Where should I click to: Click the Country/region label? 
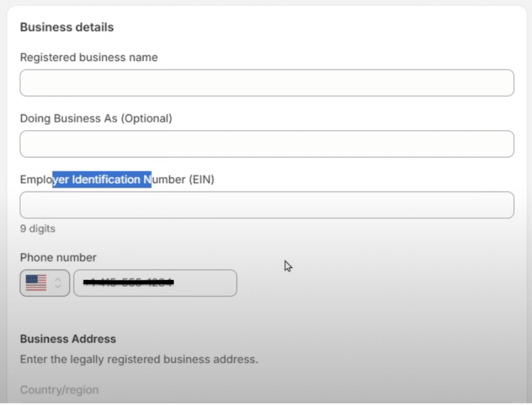(x=60, y=390)
